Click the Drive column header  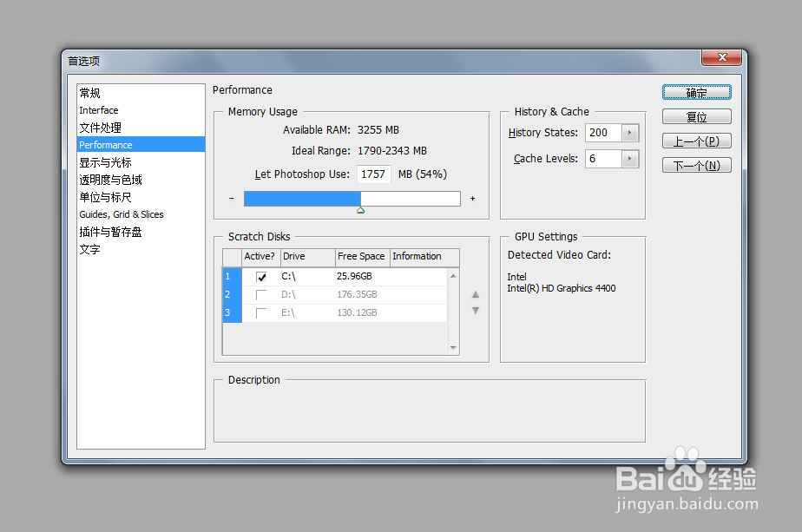[308, 257]
